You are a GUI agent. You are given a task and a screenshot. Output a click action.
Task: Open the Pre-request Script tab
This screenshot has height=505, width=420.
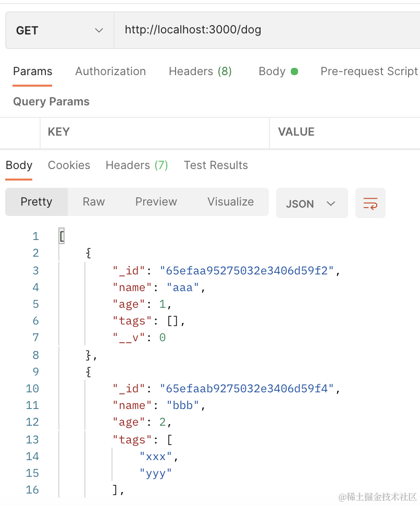coord(369,71)
